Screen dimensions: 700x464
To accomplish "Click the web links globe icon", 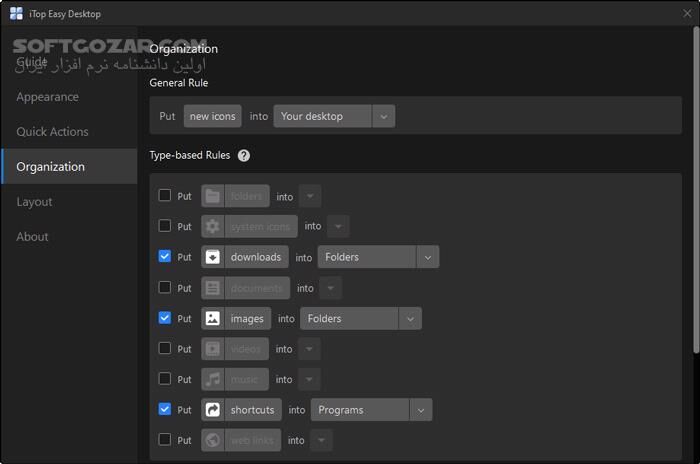I will (x=213, y=440).
